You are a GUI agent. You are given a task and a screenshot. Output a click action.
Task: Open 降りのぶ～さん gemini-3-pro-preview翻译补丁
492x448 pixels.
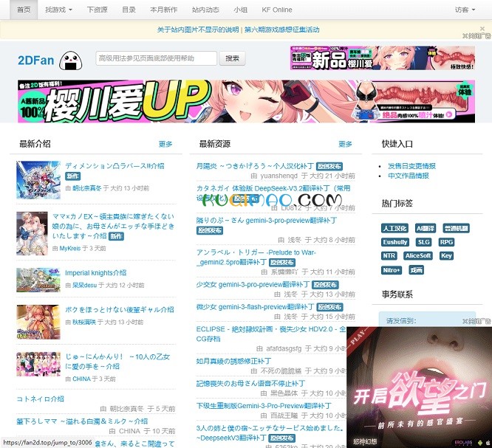click(x=267, y=221)
